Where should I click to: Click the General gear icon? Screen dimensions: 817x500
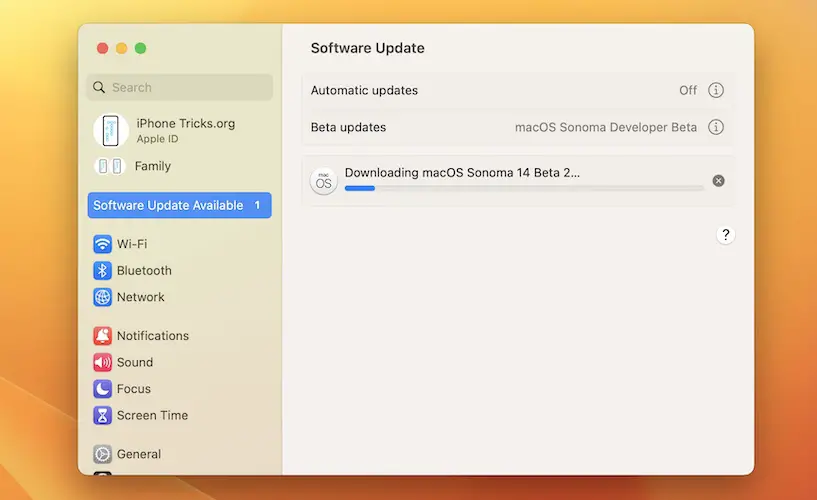pyautogui.click(x=102, y=454)
